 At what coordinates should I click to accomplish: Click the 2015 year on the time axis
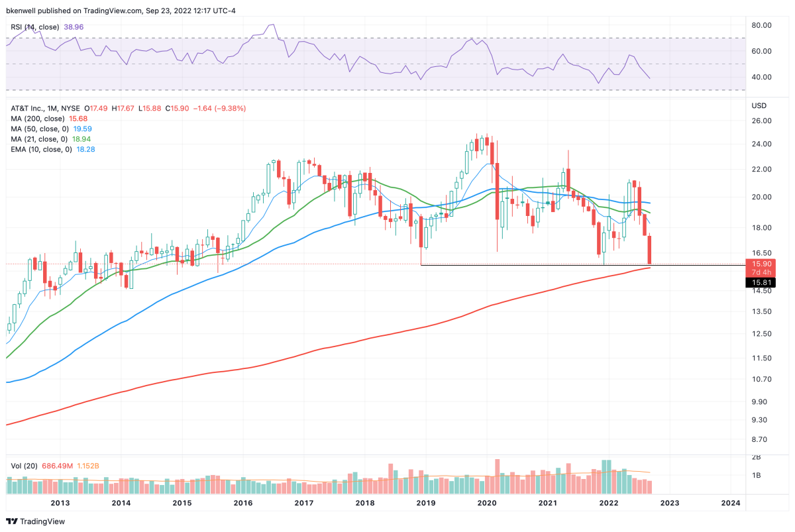tap(182, 504)
